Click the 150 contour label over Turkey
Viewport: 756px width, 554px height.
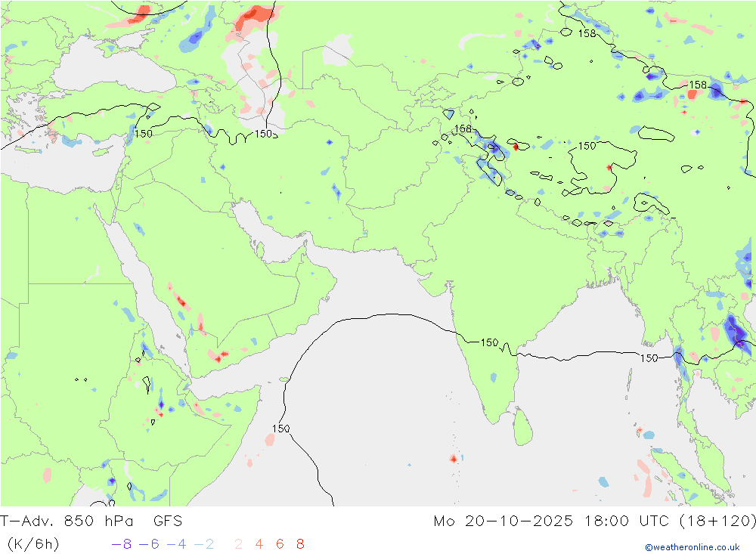click(143, 134)
